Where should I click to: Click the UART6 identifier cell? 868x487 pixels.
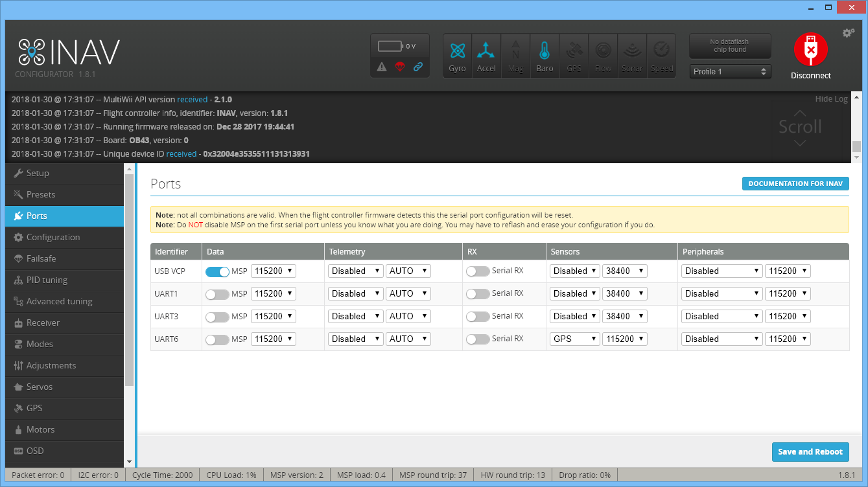[176, 339]
